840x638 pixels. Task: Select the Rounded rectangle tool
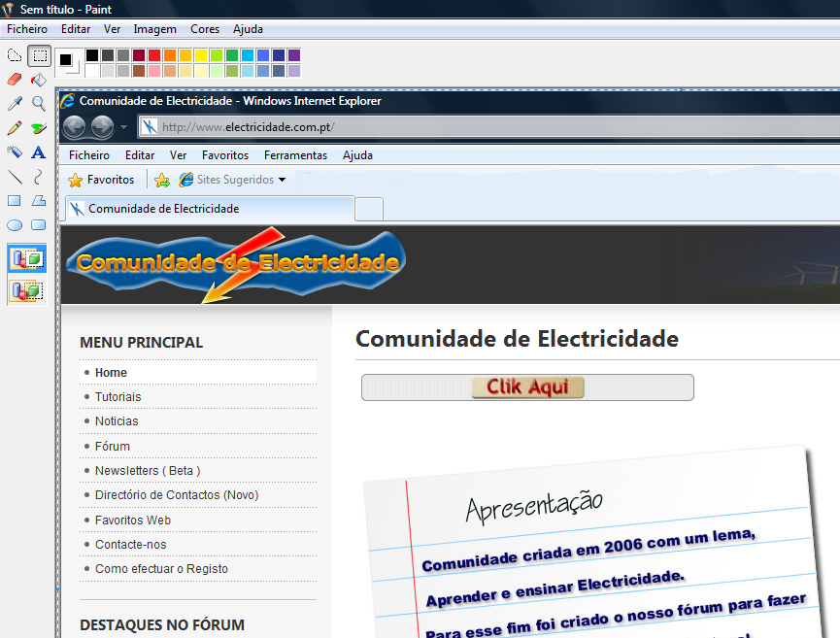tap(39, 225)
